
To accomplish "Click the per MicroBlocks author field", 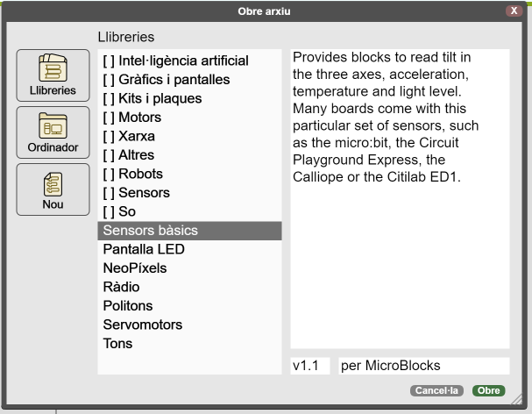I will click(422, 366).
